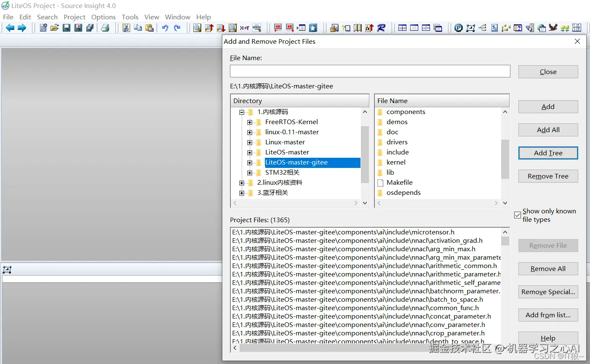The image size is (590, 364).
Task: Click the blue R Lookup References icon
Action: click(381, 28)
